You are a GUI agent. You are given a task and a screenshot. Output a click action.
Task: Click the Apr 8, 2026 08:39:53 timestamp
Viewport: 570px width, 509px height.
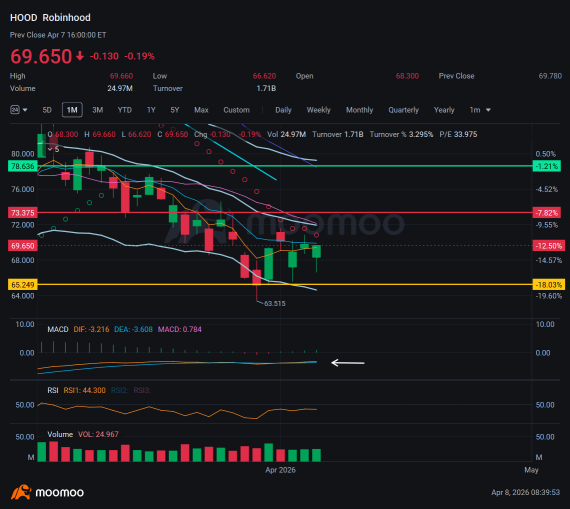(525, 493)
